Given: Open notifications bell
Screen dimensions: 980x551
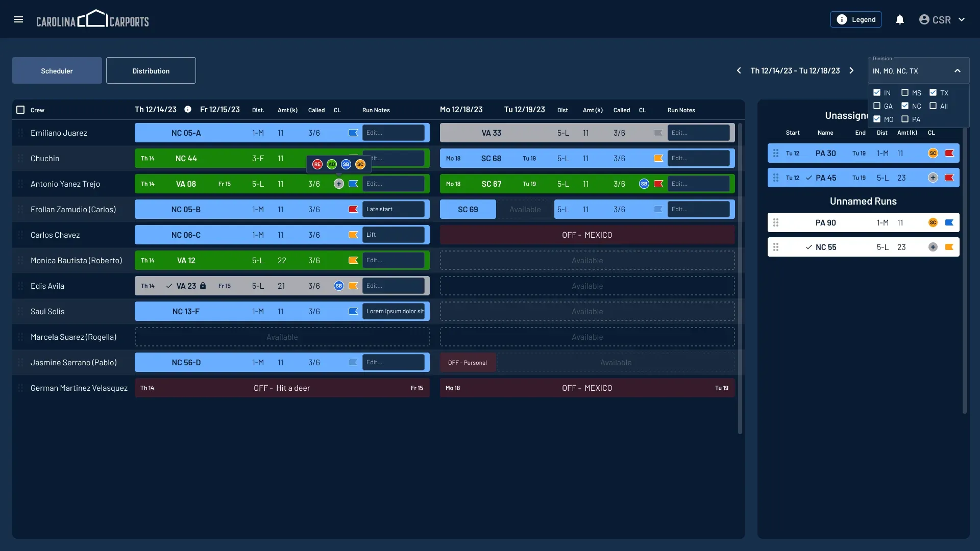Looking at the screenshot, I should pos(900,19).
